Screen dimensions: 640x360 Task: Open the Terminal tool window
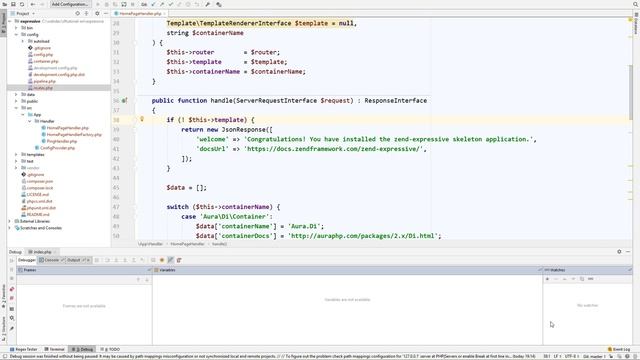(54, 349)
